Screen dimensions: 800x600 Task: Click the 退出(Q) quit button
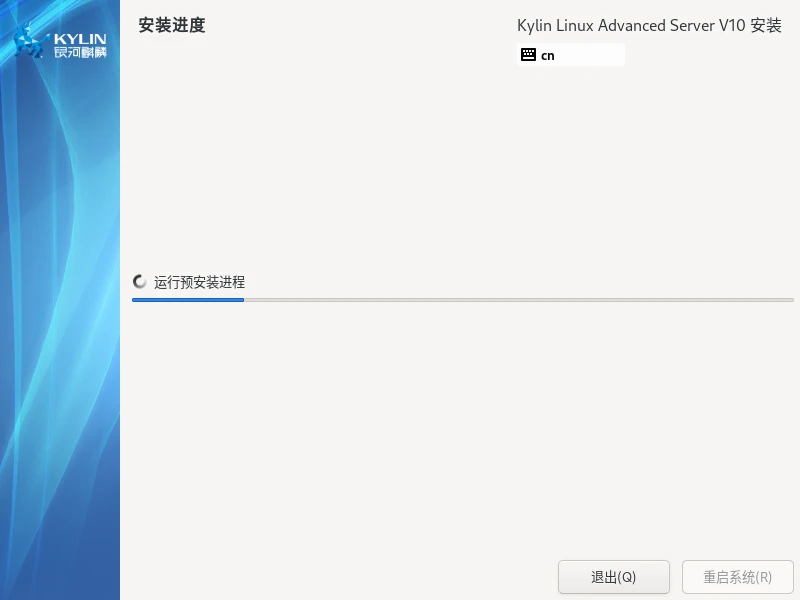coord(613,577)
